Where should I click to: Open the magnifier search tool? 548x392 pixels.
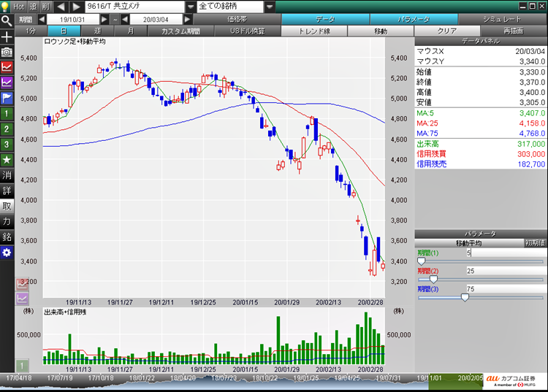7,20
